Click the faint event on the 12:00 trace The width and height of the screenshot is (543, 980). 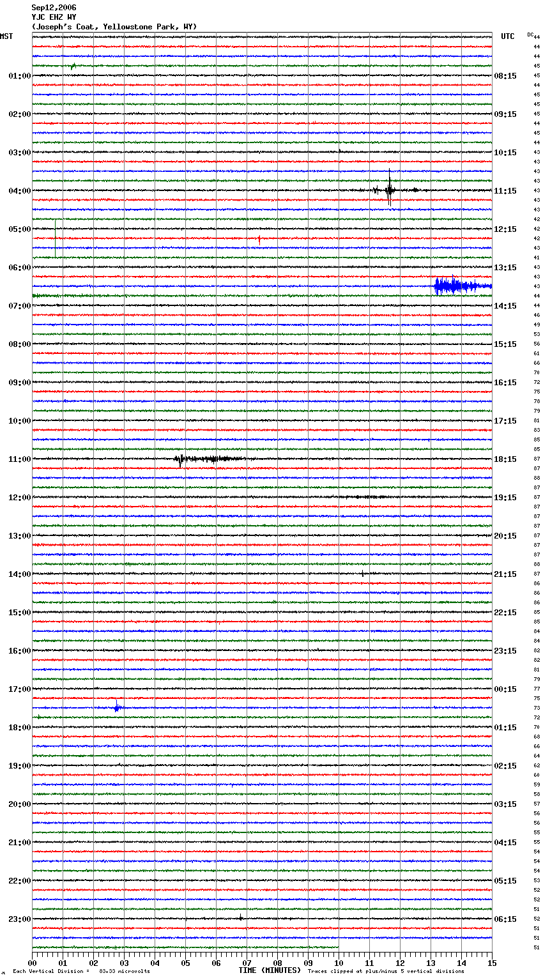pyautogui.click(x=364, y=496)
